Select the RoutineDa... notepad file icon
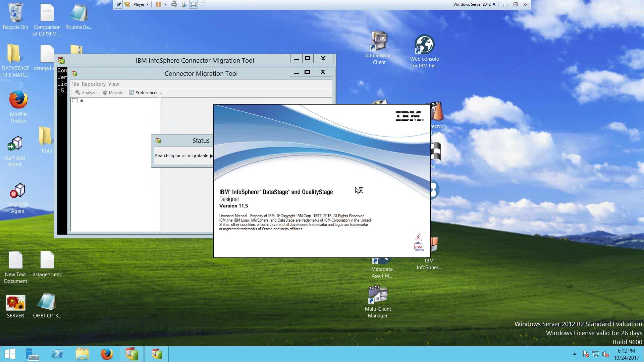 click(78, 16)
